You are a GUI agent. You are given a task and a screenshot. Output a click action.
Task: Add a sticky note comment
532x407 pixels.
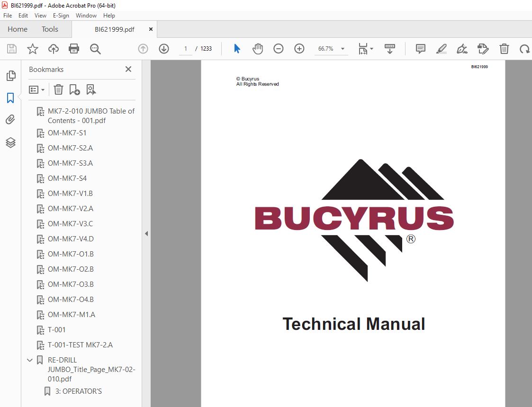(x=420, y=49)
